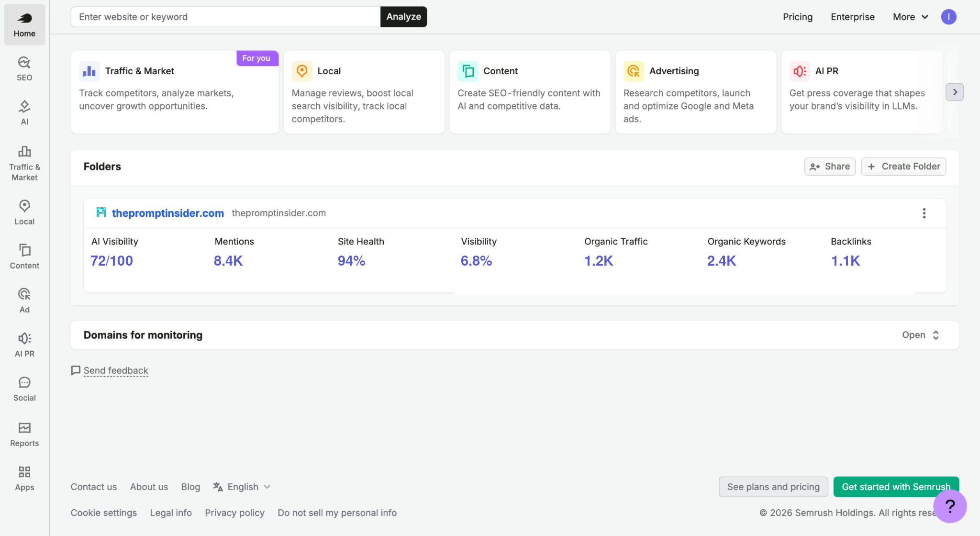Open Pricing in the top navigation
The image size is (980, 536).
[x=798, y=17]
